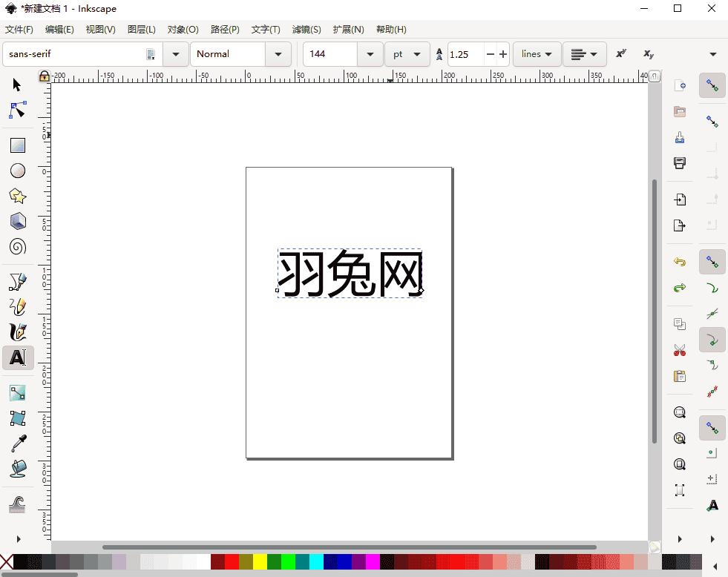Click the export file icon

(x=680, y=225)
